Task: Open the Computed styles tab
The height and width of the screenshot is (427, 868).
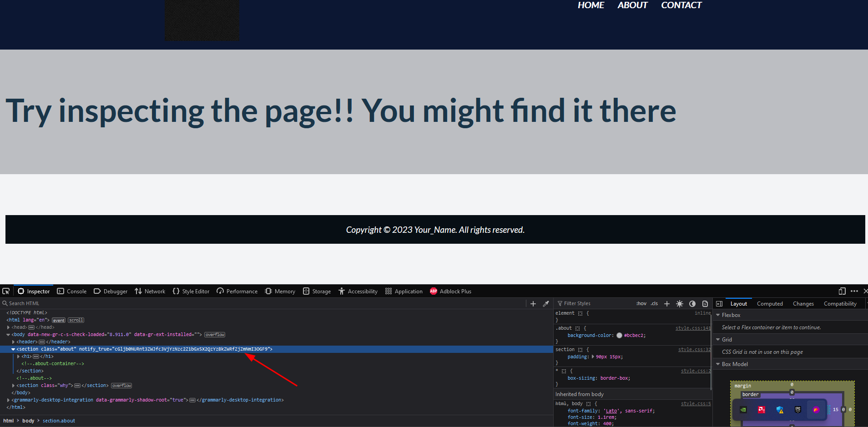Action: [x=770, y=304]
